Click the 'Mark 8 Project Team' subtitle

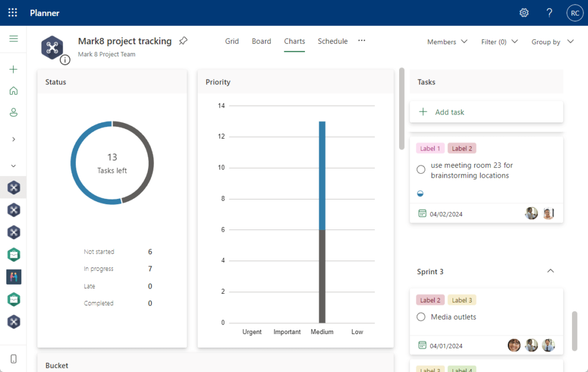click(106, 54)
